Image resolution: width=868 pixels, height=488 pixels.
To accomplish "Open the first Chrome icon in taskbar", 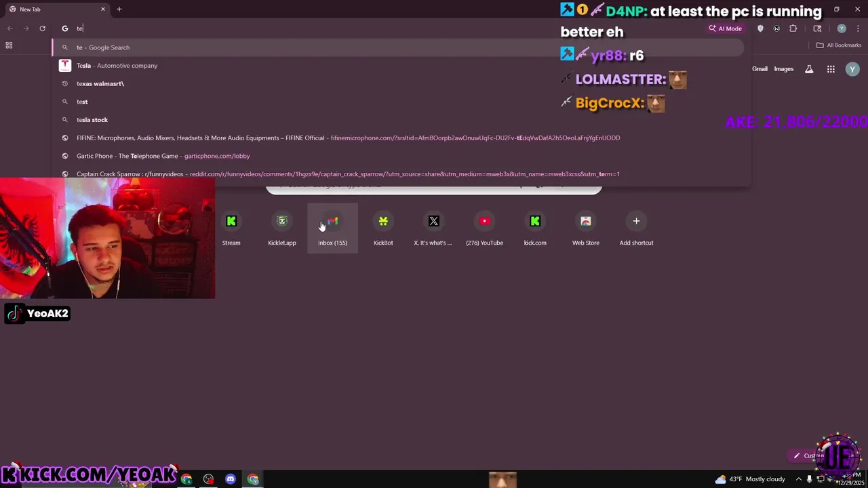I will [x=186, y=479].
